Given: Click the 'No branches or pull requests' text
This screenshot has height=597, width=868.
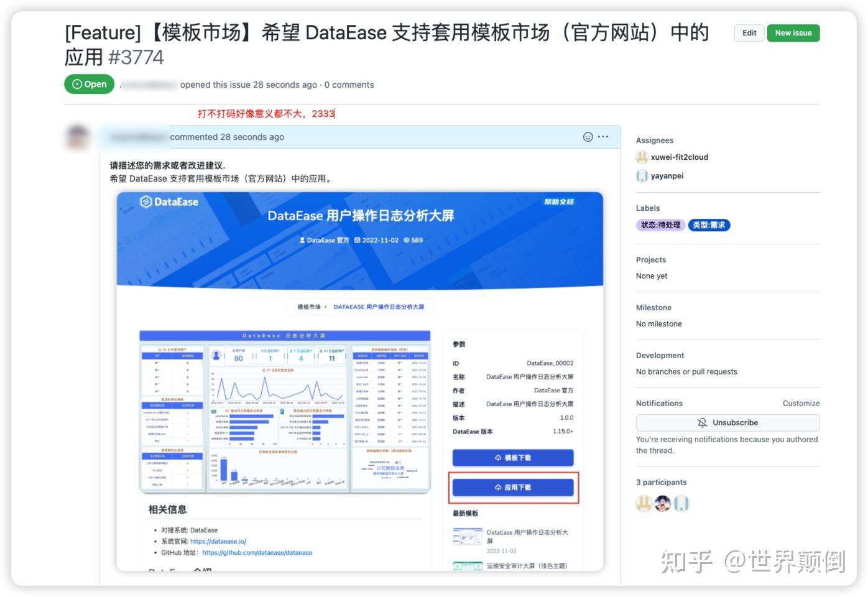Looking at the screenshot, I should 686,372.
